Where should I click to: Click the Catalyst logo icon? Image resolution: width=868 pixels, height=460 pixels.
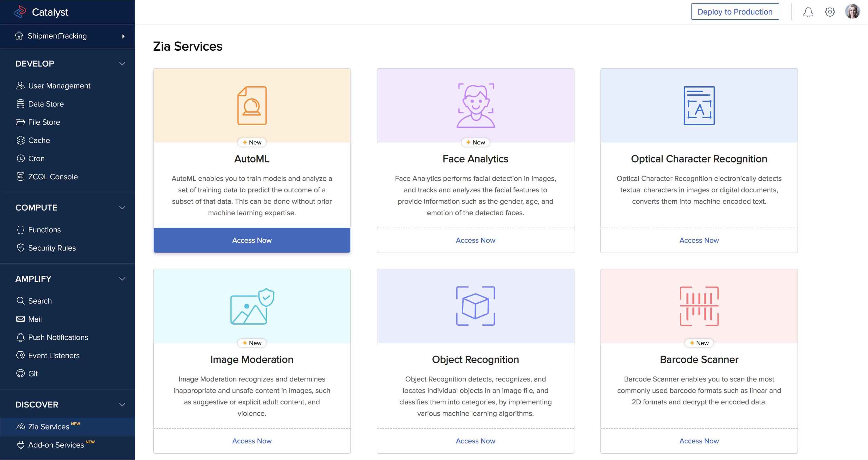pyautogui.click(x=20, y=12)
